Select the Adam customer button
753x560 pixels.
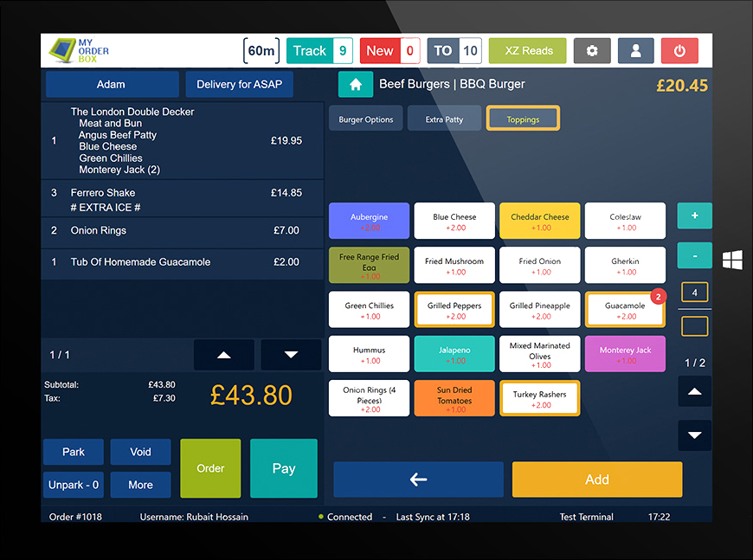point(112,85)
